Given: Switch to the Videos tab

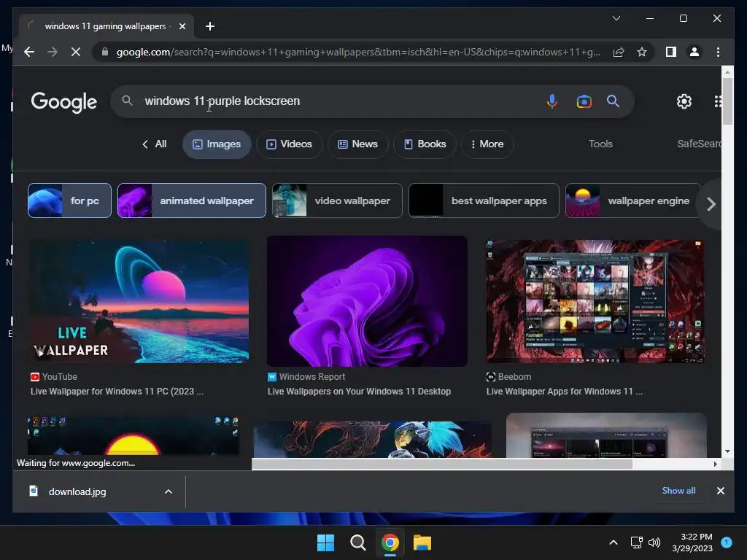Looking at the screenshot, I should 289,144.
